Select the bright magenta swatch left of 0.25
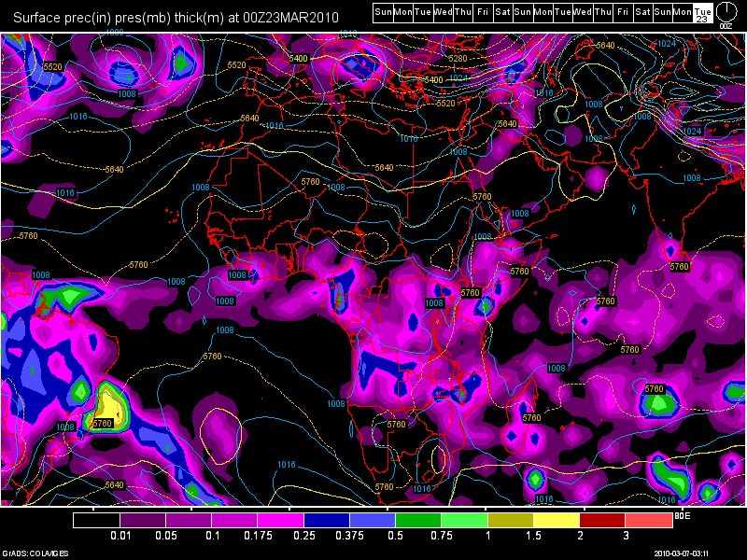The height and width of the screenshot is (560, 747). (281, 520)
